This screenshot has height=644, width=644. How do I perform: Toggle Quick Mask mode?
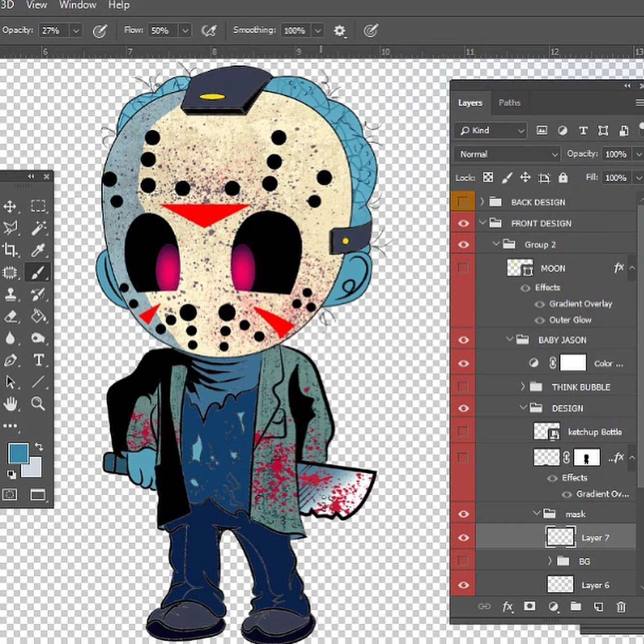10,494
